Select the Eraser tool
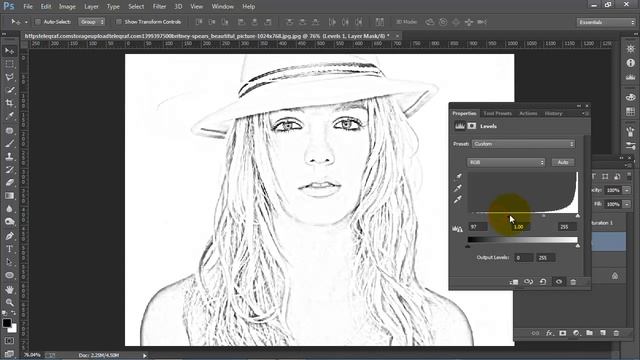The height and width of the screenshot is (360, 640). tap(9, 183)
